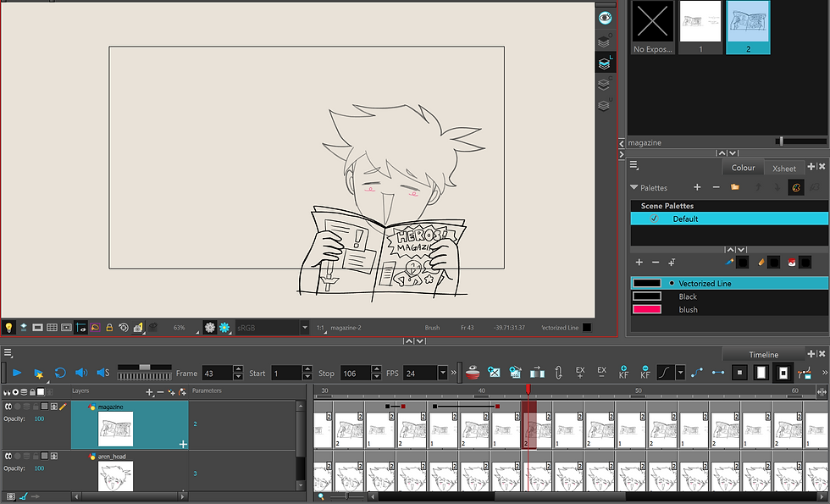830x504 pixels.
Task: Delete the selected timeline layer
Action: (160, 392)
